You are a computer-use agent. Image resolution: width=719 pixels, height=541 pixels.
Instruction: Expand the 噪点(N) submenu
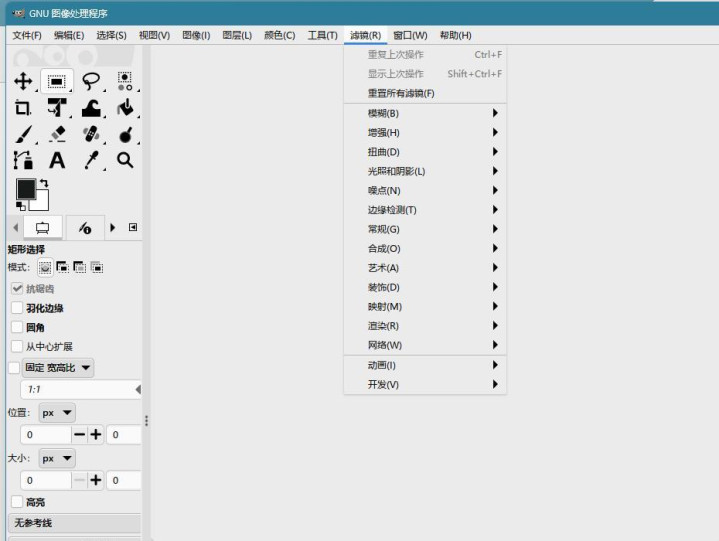(x=425, y=190)
